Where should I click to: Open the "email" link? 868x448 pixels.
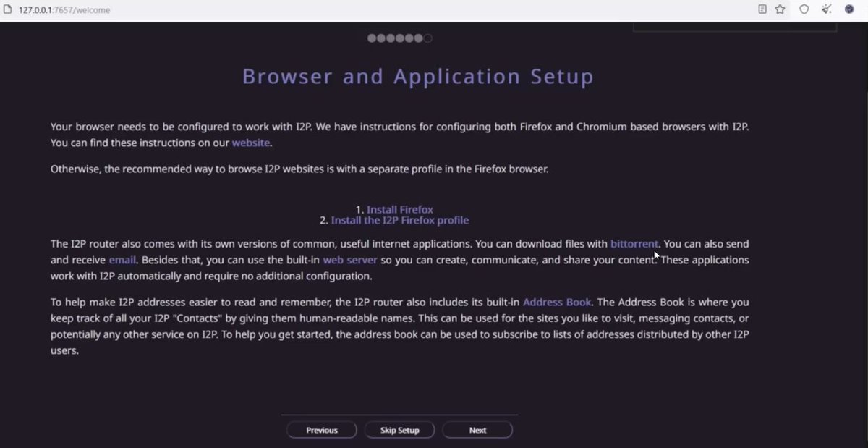click(122, 259)
